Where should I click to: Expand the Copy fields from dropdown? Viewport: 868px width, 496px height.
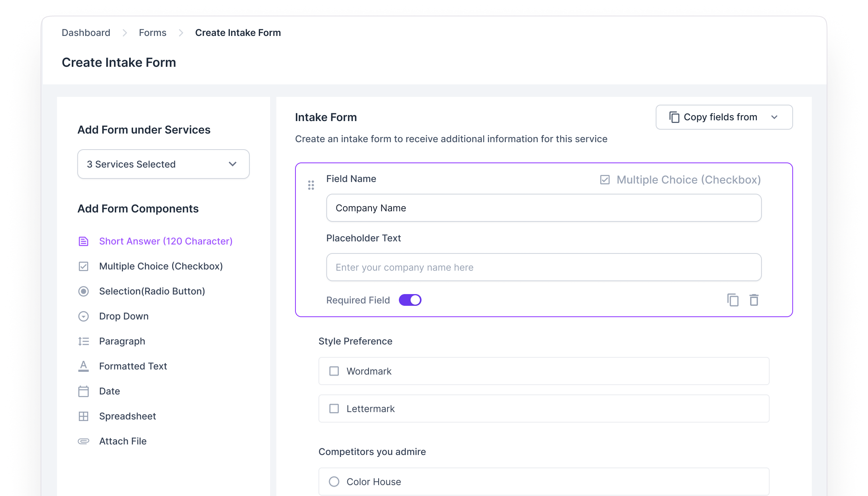coord(724,117)
